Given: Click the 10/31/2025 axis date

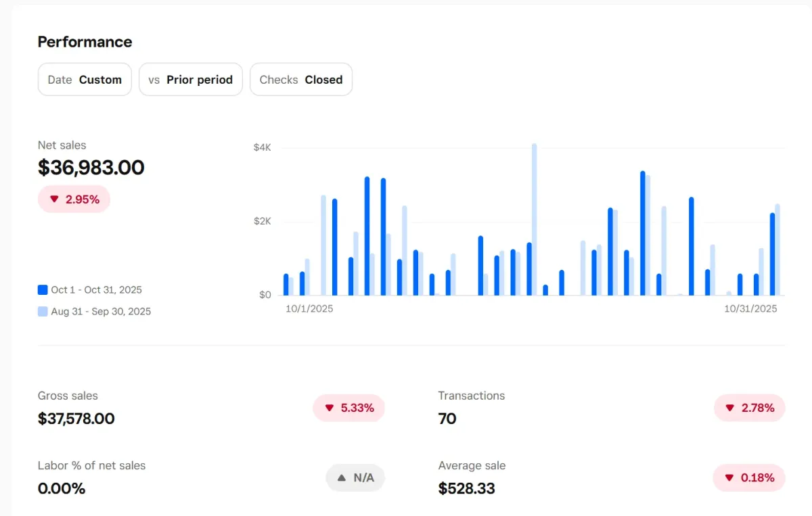Looking at the screenshot, I should pos(751,308).
